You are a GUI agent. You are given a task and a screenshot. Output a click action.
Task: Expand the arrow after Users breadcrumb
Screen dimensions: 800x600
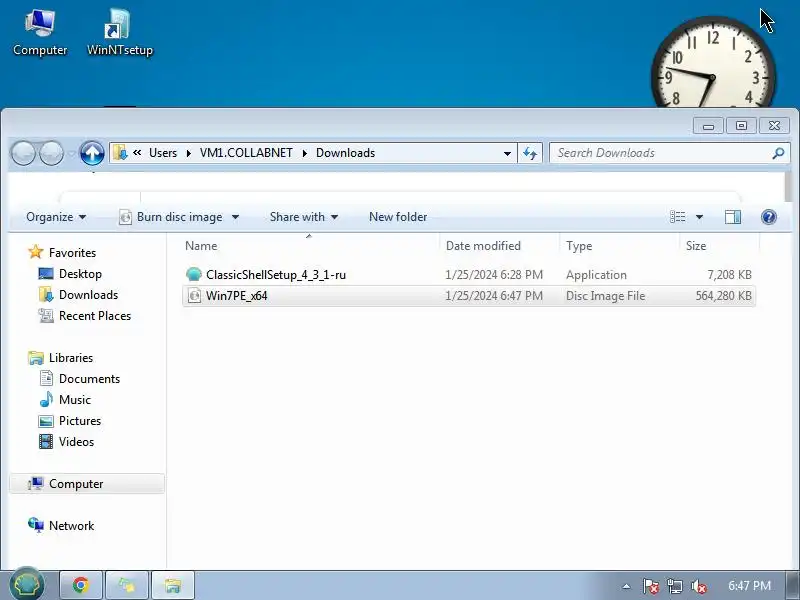tap(188, 154)
